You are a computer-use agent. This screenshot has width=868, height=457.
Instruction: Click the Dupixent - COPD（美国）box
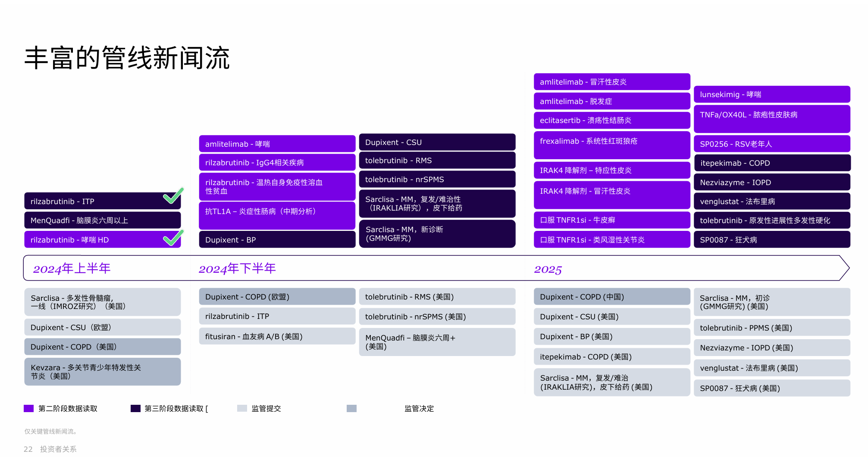coord(103,347)
